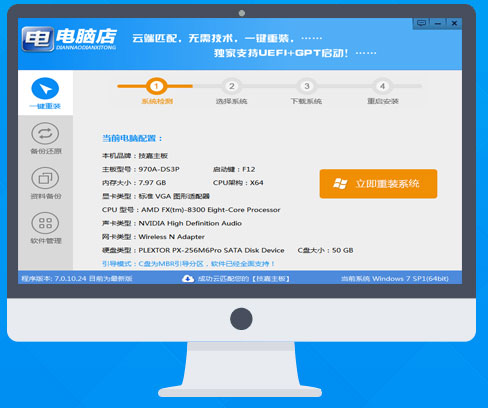The width and height of the screenshot is (488, 408).
Task: Click the C盘大小 50 GB entry
Action: pyautogui.click(x=325, y=250)
